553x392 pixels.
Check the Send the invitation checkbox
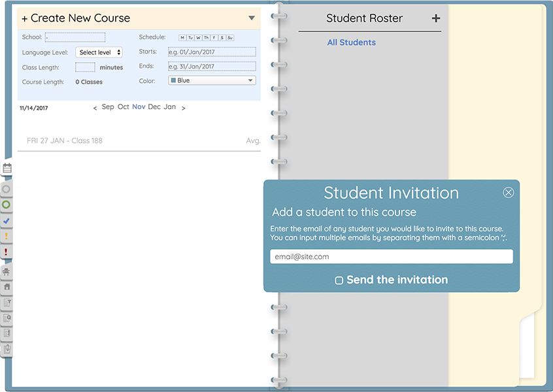pyautogui.click(x=339, y=280)
